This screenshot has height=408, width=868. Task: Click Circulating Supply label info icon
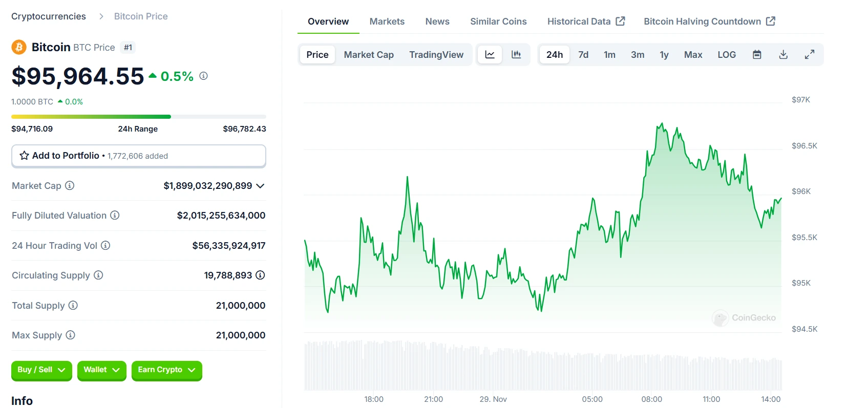98,275
